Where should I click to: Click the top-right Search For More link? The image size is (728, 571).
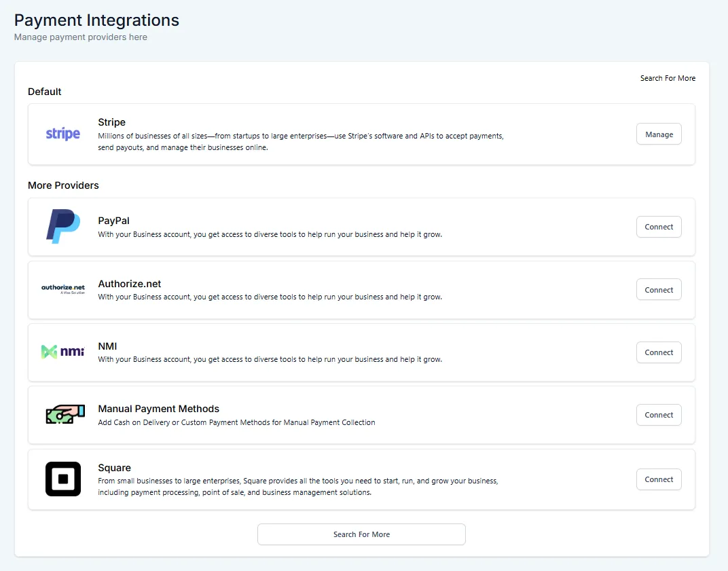click(668, 78)
